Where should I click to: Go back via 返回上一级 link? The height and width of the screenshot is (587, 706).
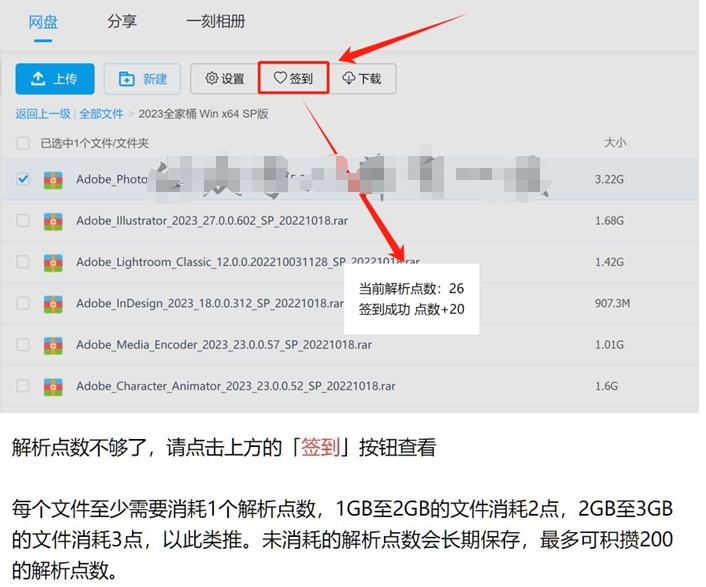[43, 114]
